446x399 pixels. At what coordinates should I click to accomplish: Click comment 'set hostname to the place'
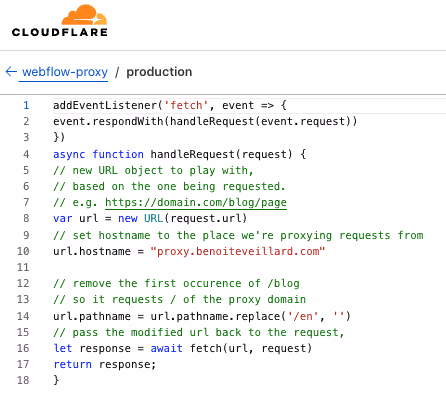point(238,235)
